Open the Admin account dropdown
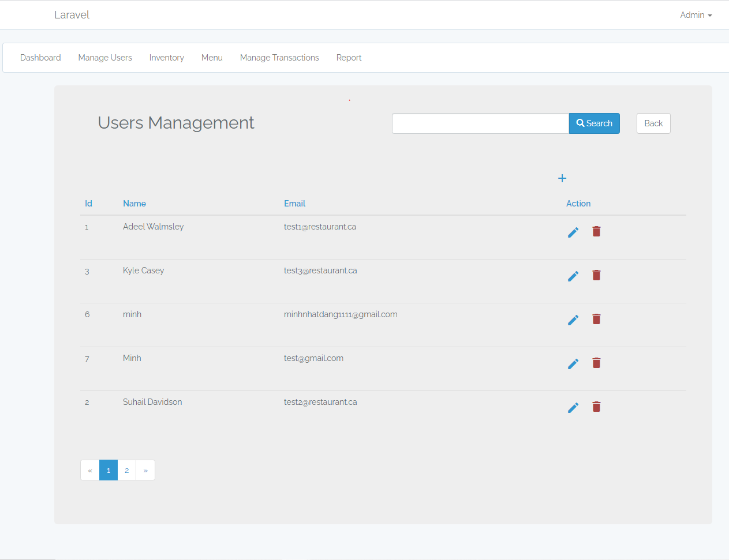Screen dimensions: 729x560 [x=695, y=15]
